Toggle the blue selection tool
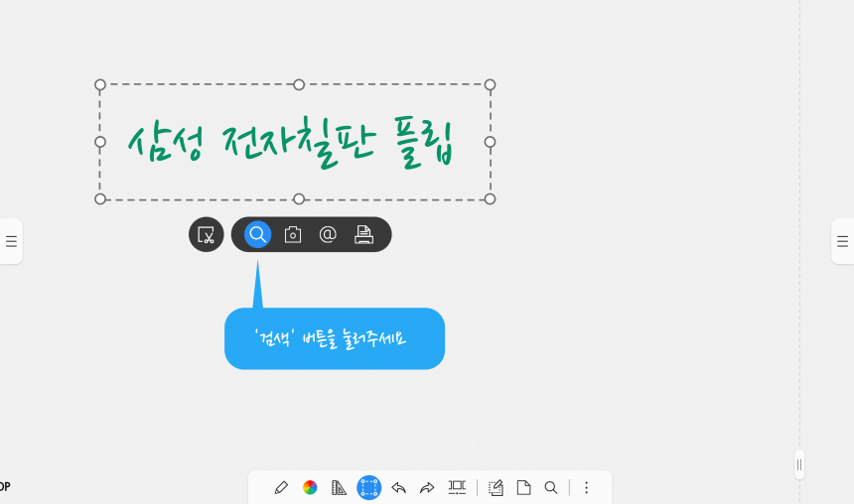 pos(368,488)
